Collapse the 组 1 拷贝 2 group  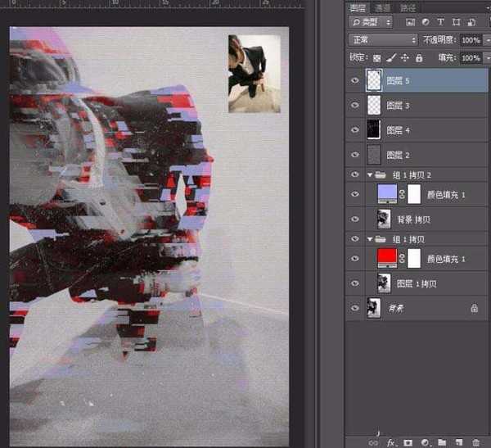[369, 174]
